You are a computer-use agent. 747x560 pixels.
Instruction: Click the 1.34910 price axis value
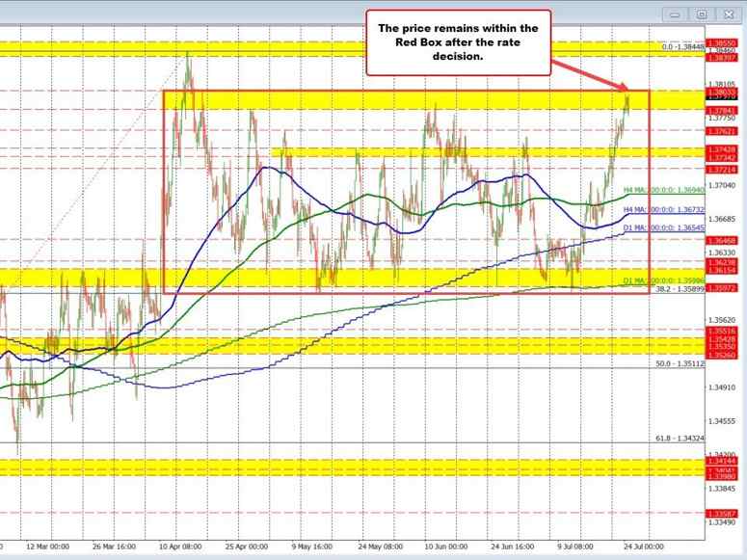tap(722, 387)
